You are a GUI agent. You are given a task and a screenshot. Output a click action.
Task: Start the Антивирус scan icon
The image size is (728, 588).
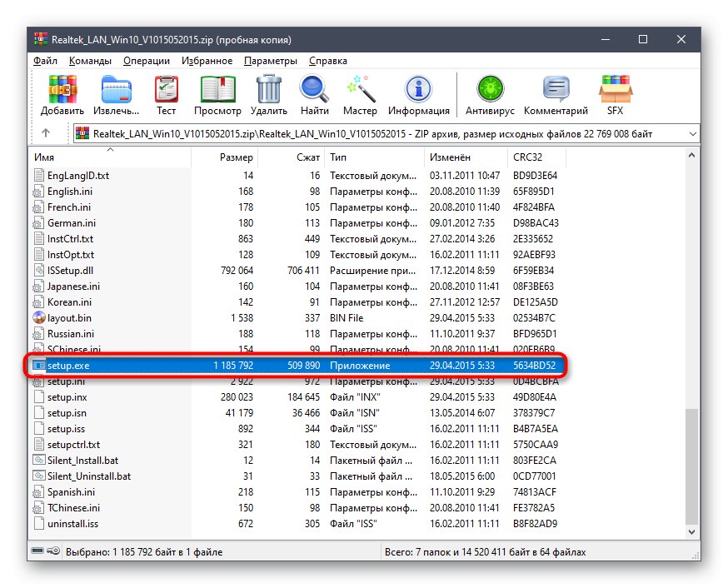(491, 89)
